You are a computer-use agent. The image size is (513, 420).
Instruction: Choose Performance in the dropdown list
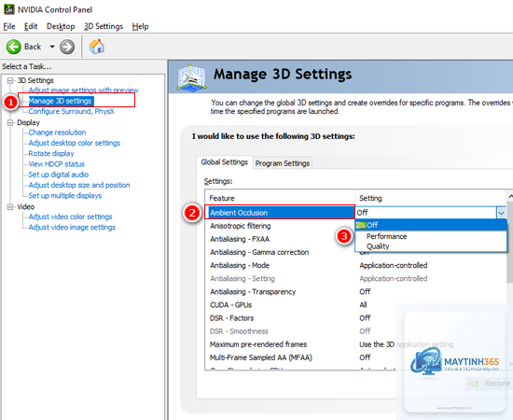386,236
